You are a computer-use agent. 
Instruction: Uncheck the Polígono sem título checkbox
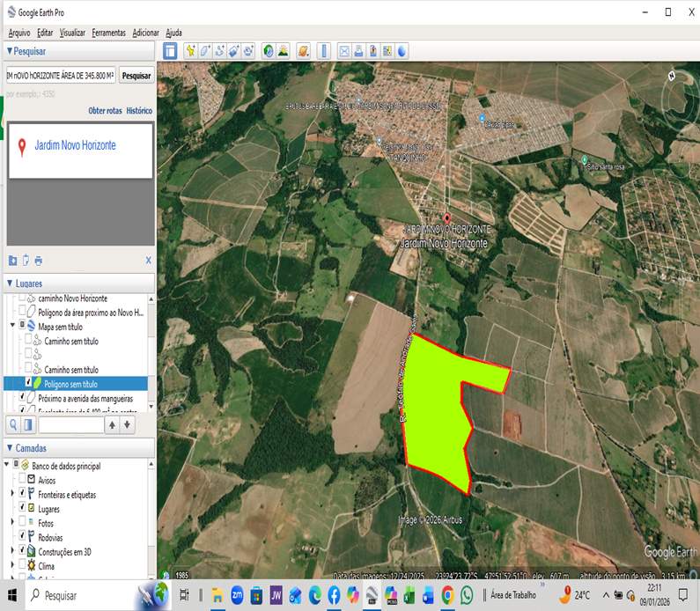(28, 384)
